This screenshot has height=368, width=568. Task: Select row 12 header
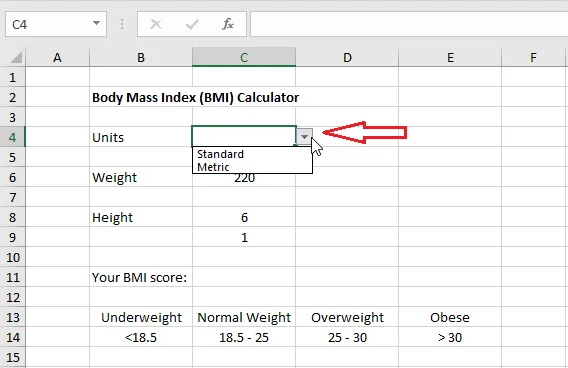13,297
